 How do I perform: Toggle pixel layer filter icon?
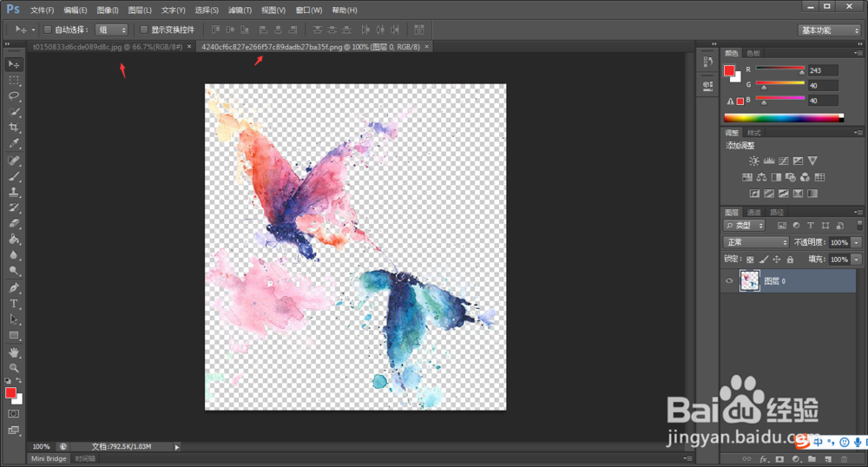click(782, 225)
